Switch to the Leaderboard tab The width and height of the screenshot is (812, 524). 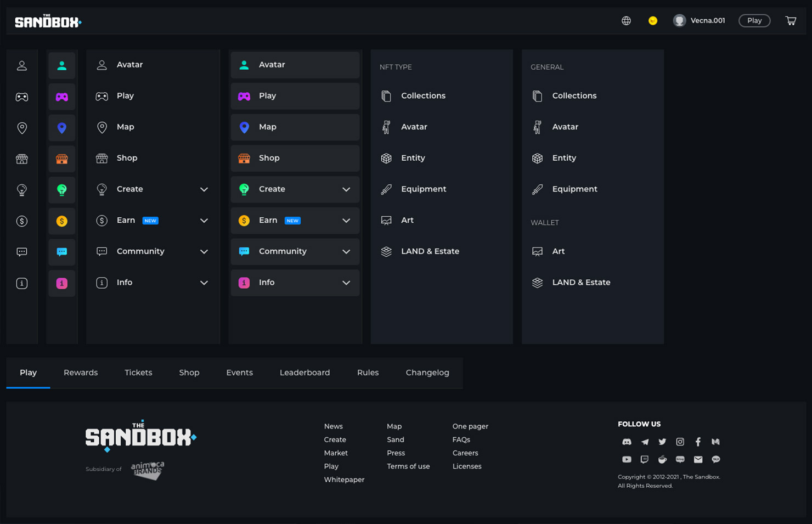point(304,373)
